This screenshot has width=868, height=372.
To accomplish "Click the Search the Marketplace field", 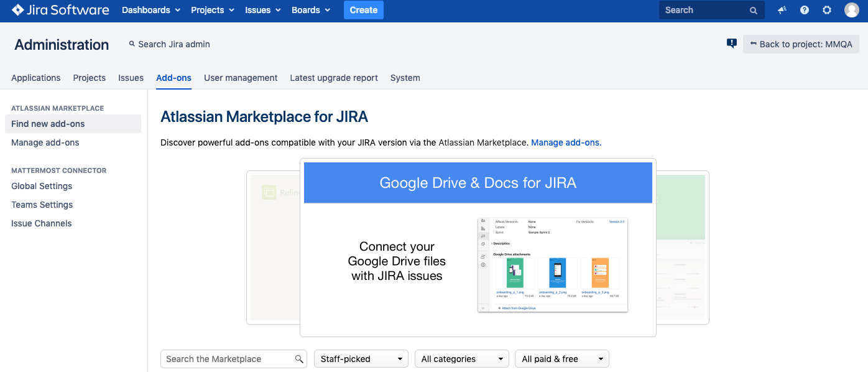I will 227,359.
